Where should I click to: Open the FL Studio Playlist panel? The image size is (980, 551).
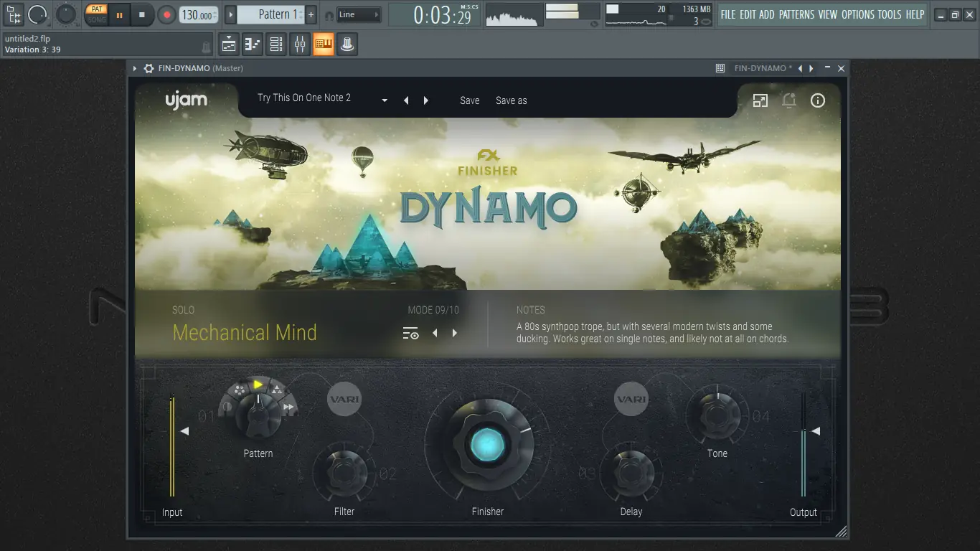point(228,44)
